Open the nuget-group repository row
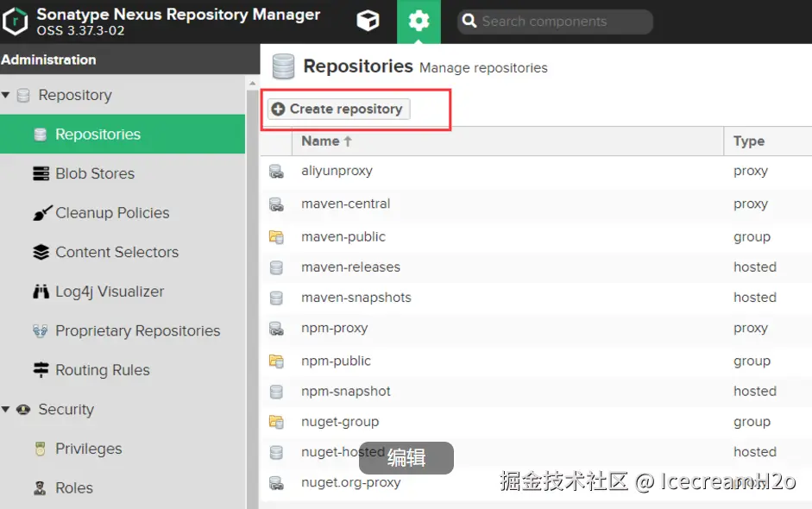The width and height of the screenshot is (812, 509). pyautogui.click(x=536, y=422)
